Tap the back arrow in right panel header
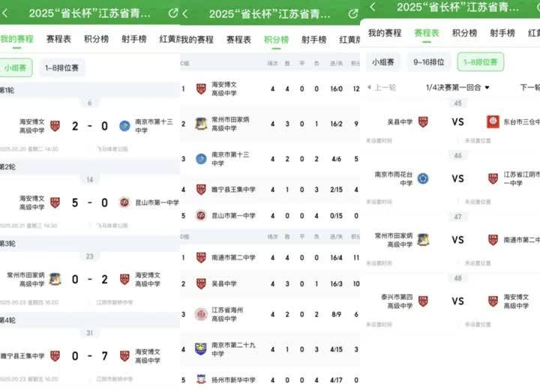Viewport: 540px width, 392px height. (x=373, y=7)
